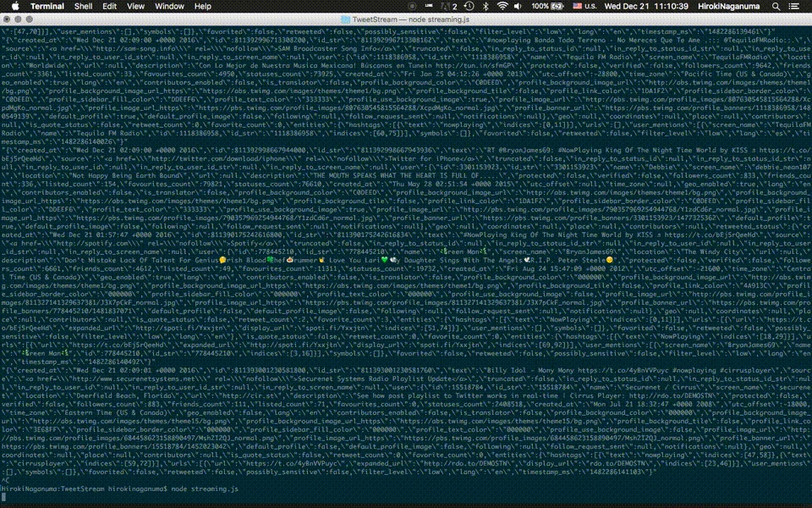This screenshot has width=812, height=508.
Task: Click the Bluetooth menu bar icon
Action: click(x=486, y=6)
